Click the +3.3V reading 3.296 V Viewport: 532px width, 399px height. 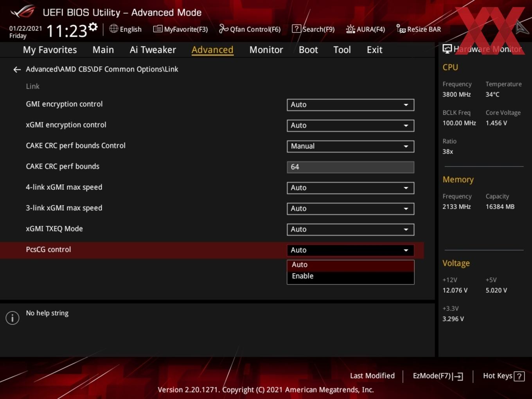453,319
